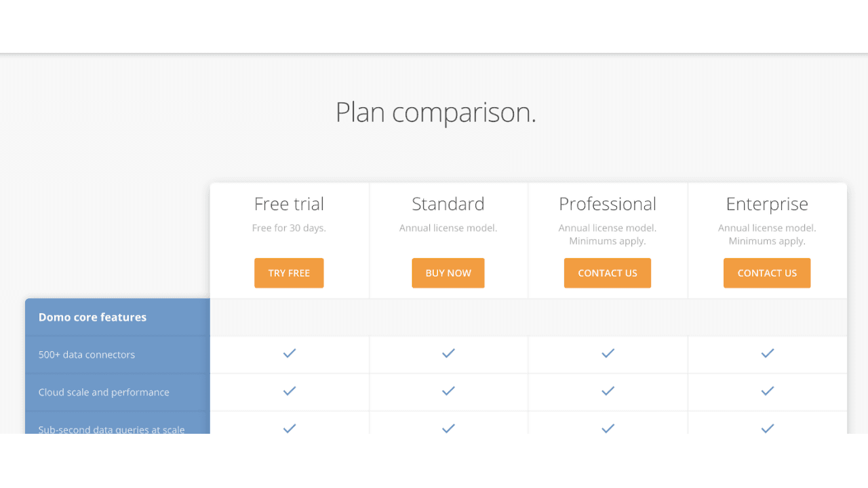
Task: Click Standard checkmark for Cloud scale row
Action: 448,391
